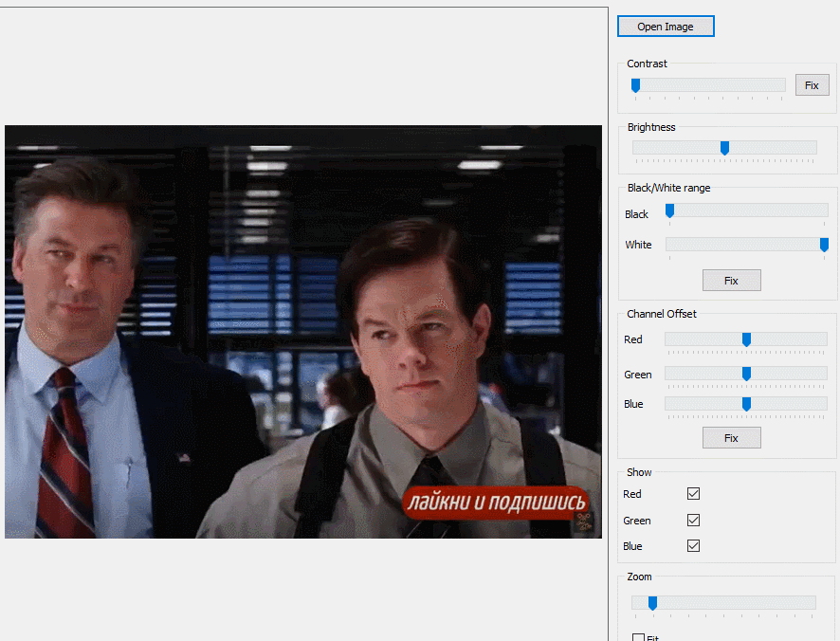840x641 pixels.
Task: Click the Fix button next to Contrast
Action: coord(812,85)
